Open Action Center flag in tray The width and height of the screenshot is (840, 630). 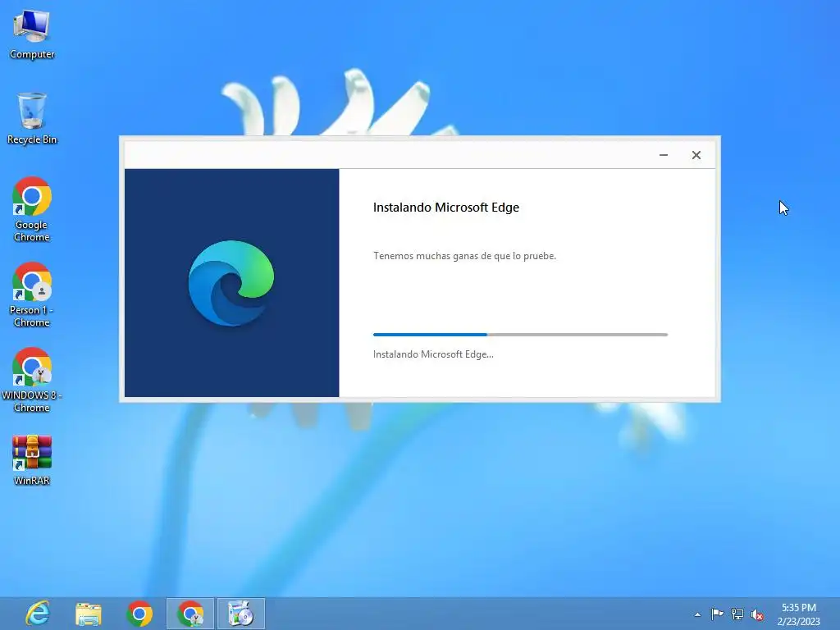point(717,614)
